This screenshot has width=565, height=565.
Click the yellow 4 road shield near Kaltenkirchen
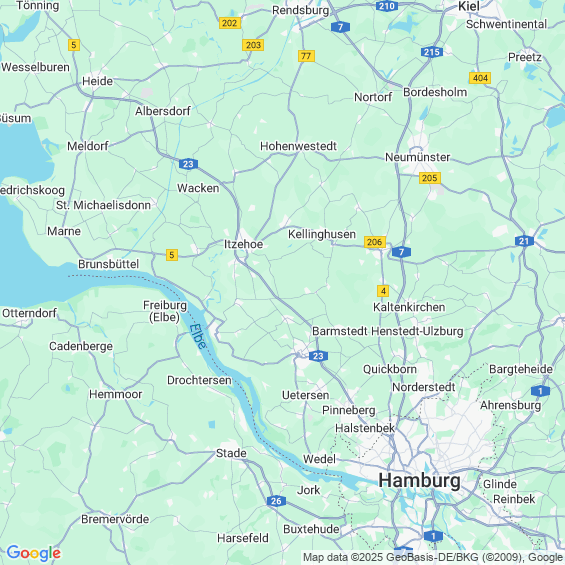point(383,291)
